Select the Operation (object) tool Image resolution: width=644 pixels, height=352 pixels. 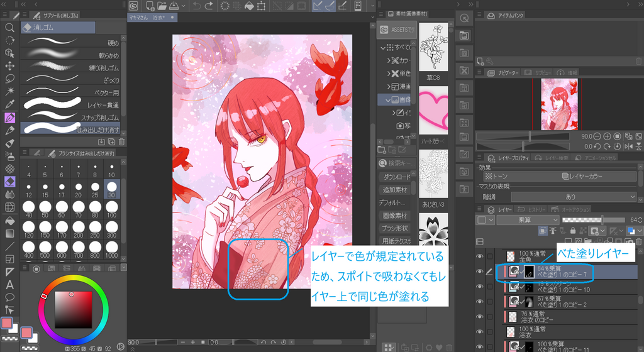coord(10,53)
